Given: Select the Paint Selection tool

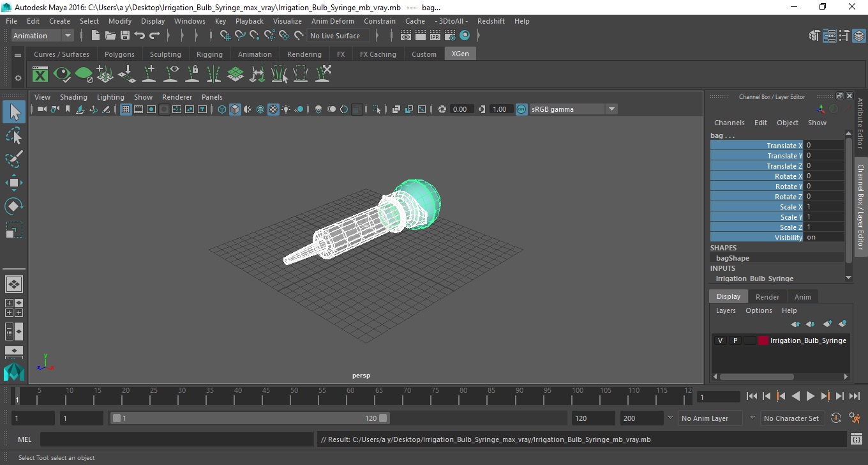Looking at the screenshot, I should [14, 158].
